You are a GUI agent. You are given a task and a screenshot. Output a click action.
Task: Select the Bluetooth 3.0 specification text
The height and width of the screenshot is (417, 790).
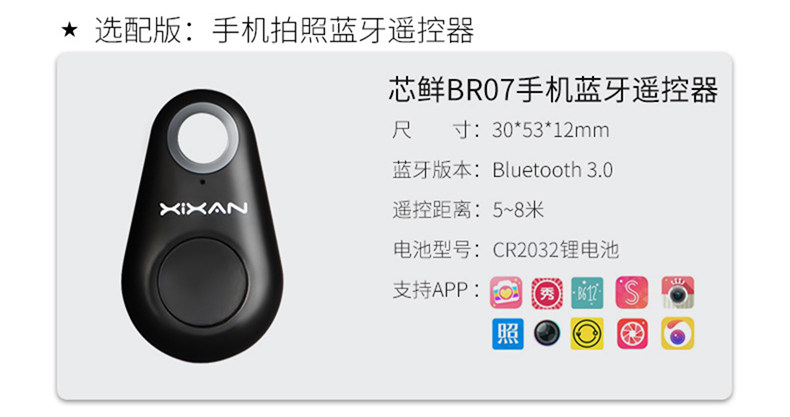coord(553,170)
